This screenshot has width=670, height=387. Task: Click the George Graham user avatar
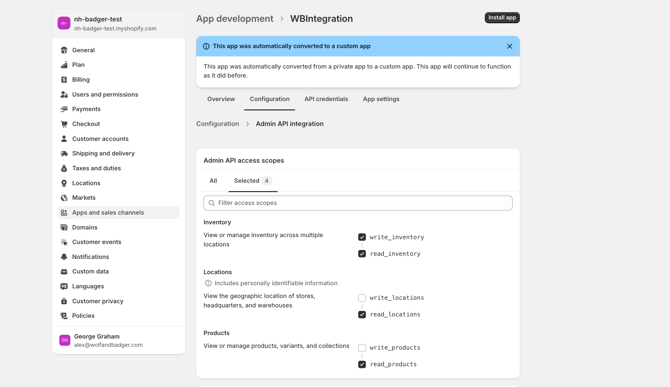[x=65, y=340]
